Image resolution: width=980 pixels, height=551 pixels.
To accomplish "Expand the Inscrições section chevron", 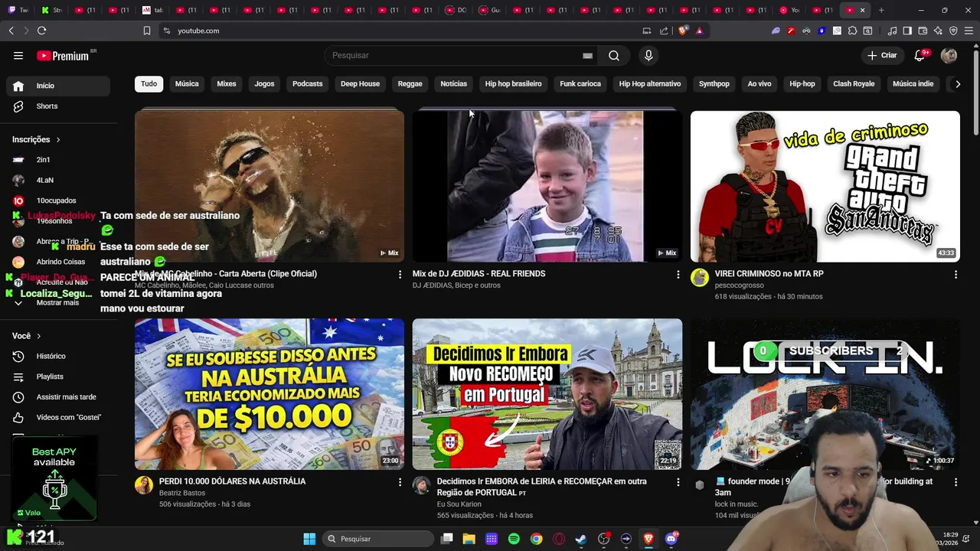I will click(58, 140).
